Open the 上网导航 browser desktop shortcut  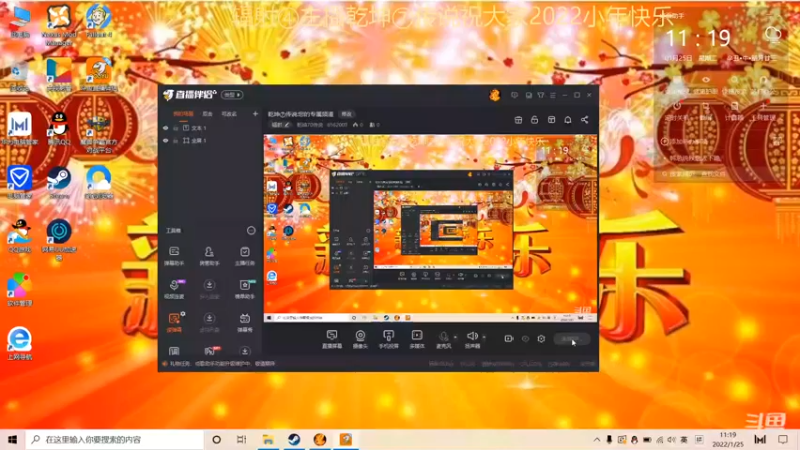(x=19, y=343)
